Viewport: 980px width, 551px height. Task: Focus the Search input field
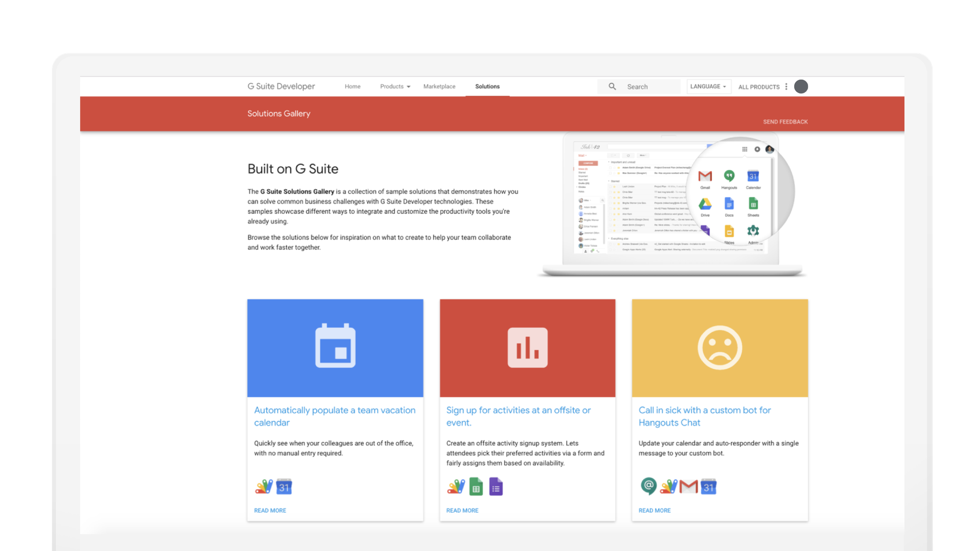tap(639, 86)
